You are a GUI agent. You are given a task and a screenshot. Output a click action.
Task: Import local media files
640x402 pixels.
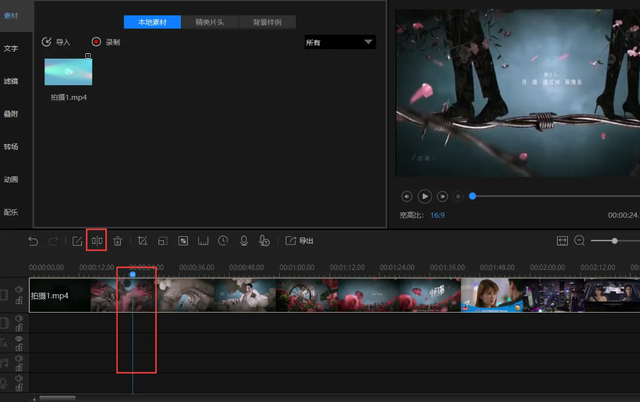(x=56, y=42)
